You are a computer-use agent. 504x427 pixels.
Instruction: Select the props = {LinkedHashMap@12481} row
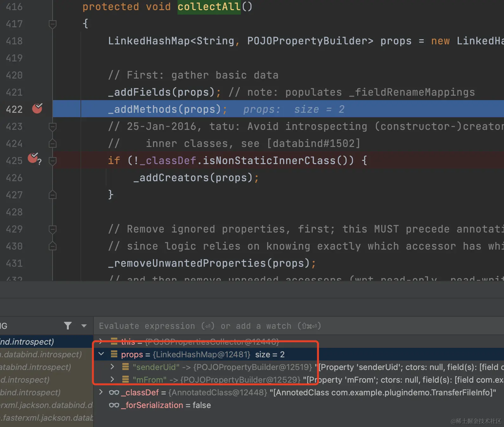click(x=299, y=354)
